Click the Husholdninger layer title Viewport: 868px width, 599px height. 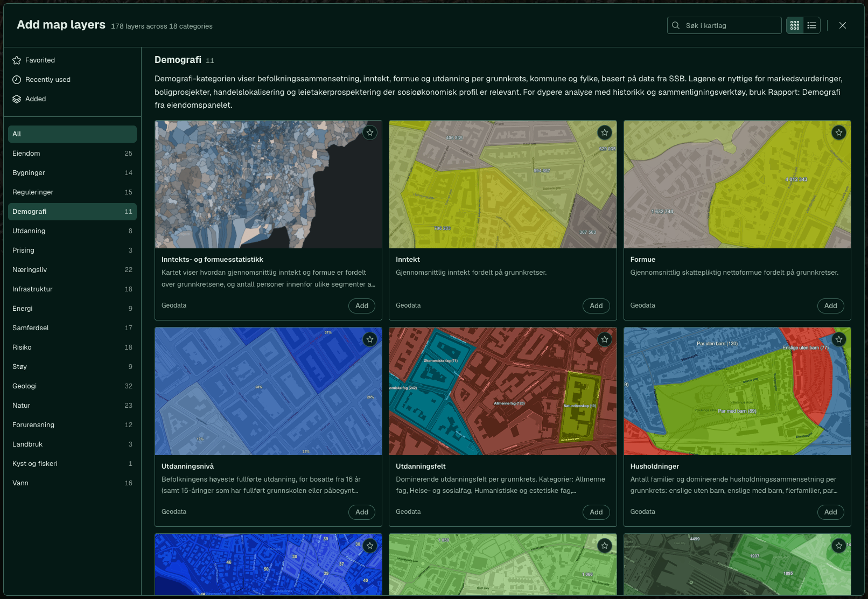[x=655, y=466]
